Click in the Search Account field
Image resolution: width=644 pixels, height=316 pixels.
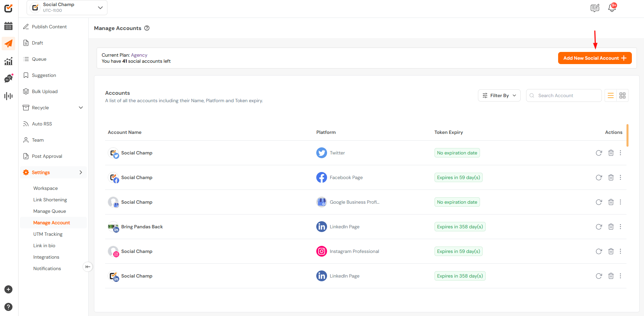[564, 95]
